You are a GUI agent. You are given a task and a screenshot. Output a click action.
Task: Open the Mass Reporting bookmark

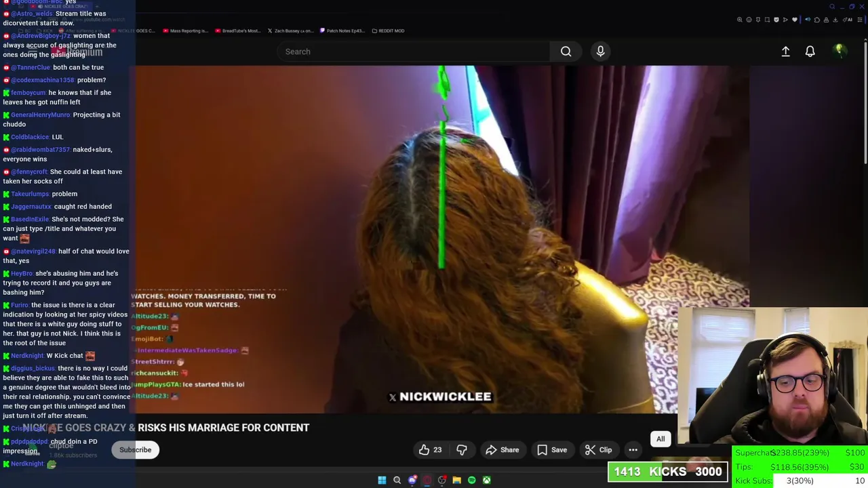tap(185, 30)
